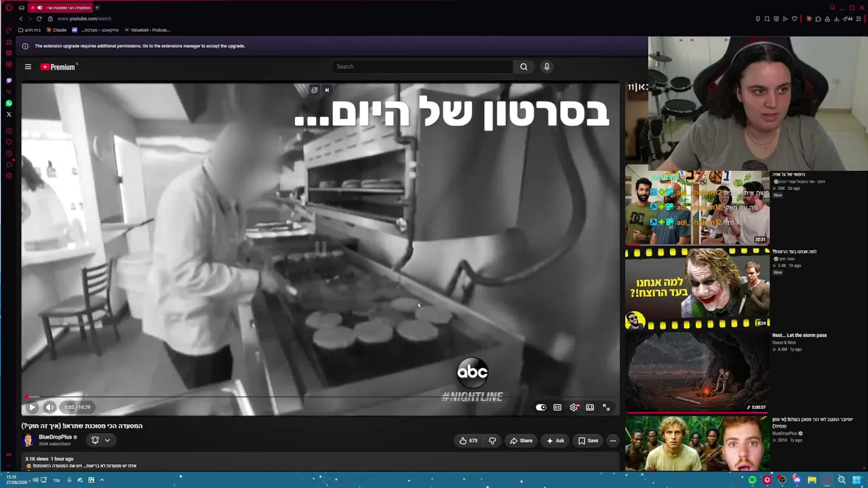The width and height of the screenshot is (868, 488).
Task: Open BlueDropPlus channel name link
Action: [56, 437]
